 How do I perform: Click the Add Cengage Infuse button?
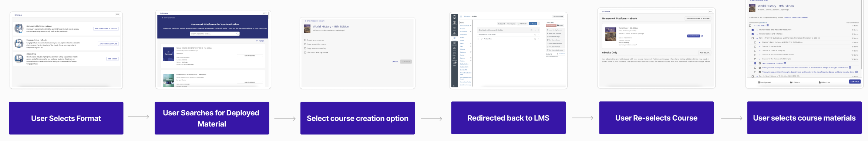pyautogui.click(x=108, y=43)
